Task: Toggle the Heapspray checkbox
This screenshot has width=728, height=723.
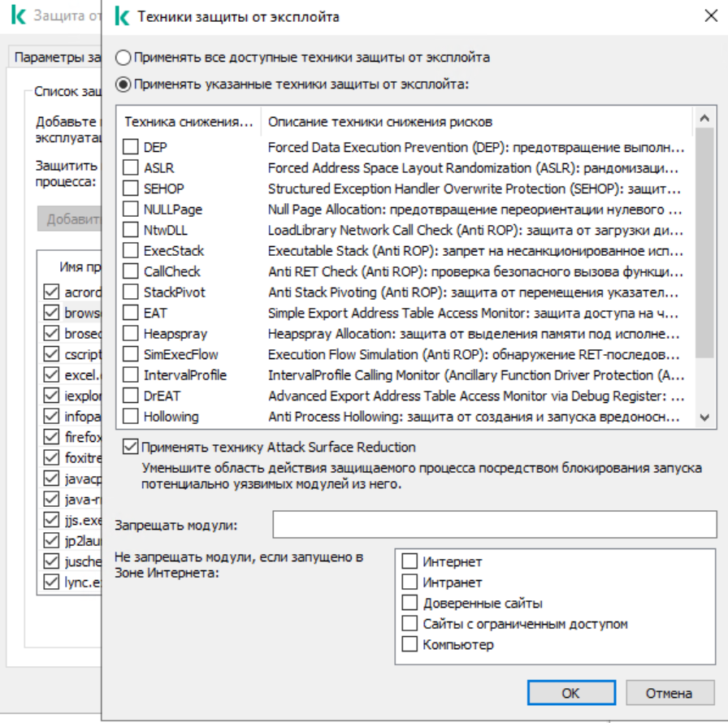Action: click(131, 333)
